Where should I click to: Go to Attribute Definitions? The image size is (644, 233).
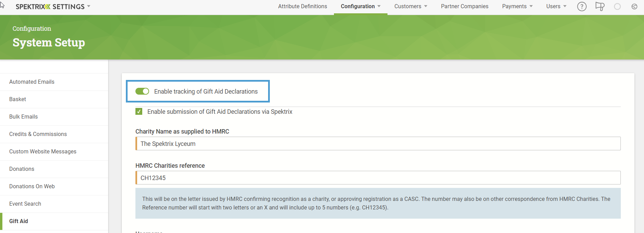303,6
